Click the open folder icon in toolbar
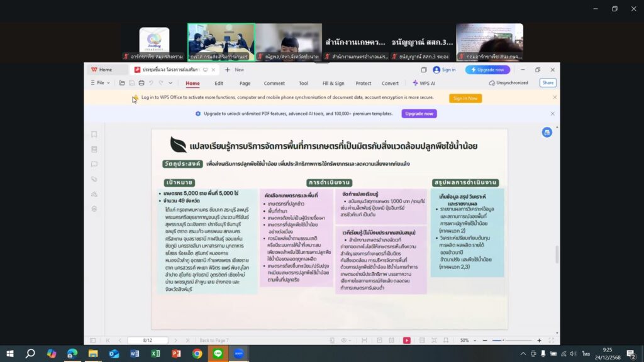 121,83
